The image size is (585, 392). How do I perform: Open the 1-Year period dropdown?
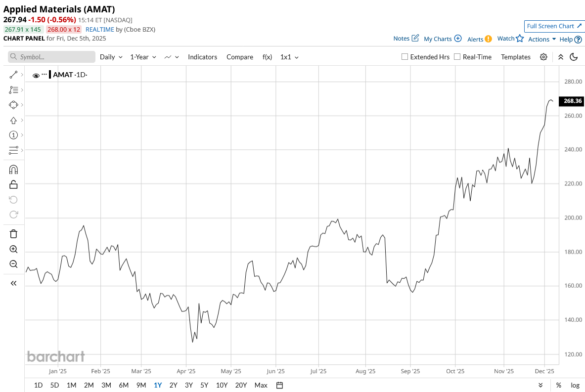[x=143, y=57]
